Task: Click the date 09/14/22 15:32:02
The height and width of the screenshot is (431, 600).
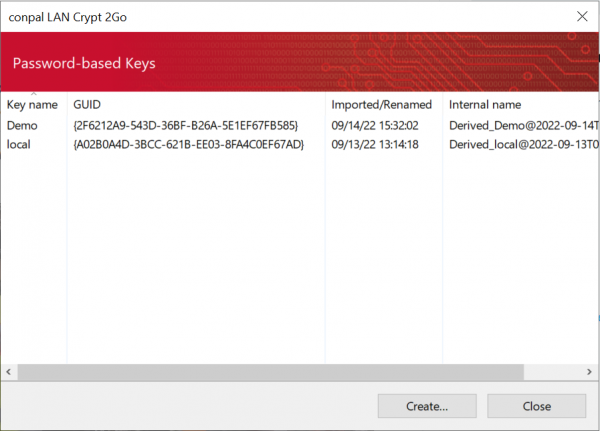Action: pyautogui.click(x=375, y=126)
